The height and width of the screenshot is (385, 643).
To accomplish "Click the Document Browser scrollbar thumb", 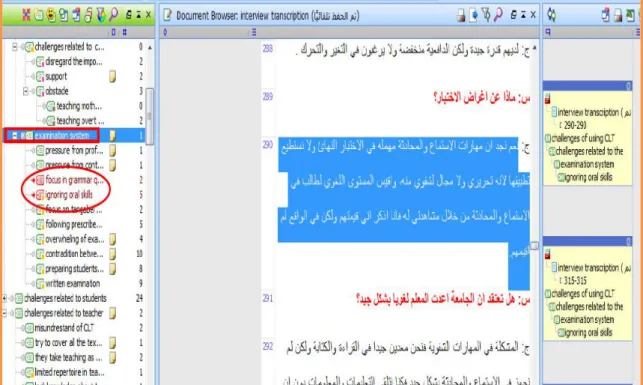I will [534, 246].
